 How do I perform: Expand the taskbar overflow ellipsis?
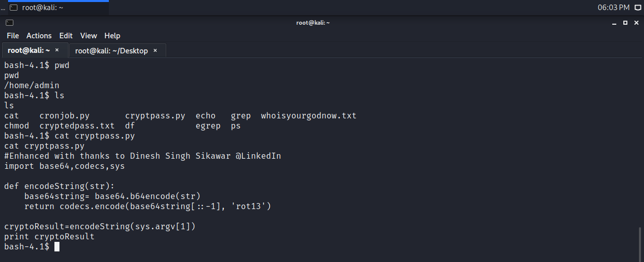click(3, 8)
